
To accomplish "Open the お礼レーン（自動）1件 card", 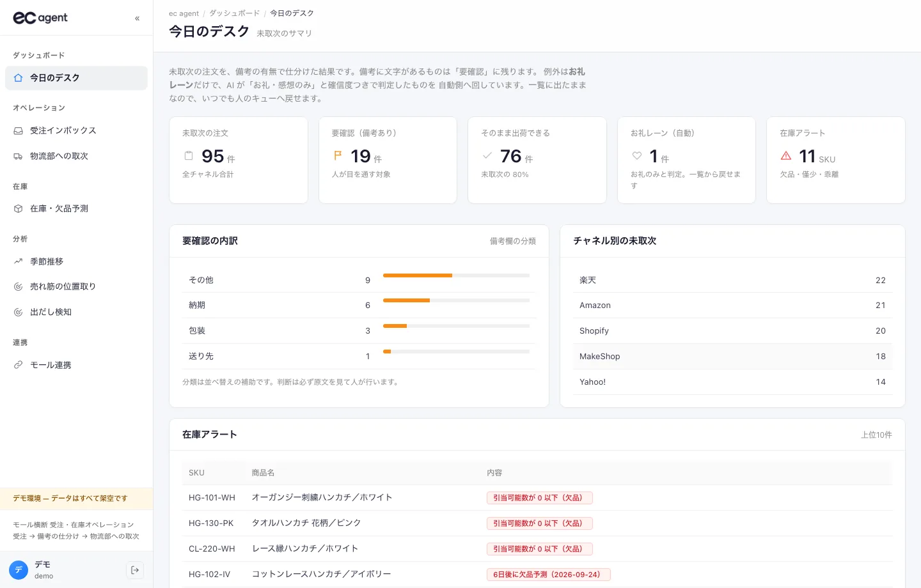I will point(686,160).
